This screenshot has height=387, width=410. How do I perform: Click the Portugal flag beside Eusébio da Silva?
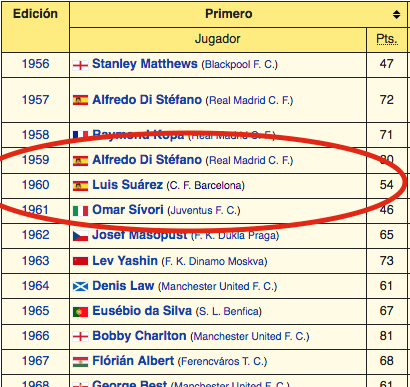80,312
